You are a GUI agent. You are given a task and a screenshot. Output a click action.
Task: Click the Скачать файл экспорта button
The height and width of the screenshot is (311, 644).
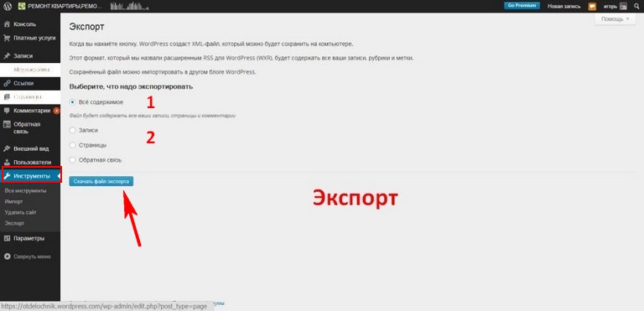point(101,181)
